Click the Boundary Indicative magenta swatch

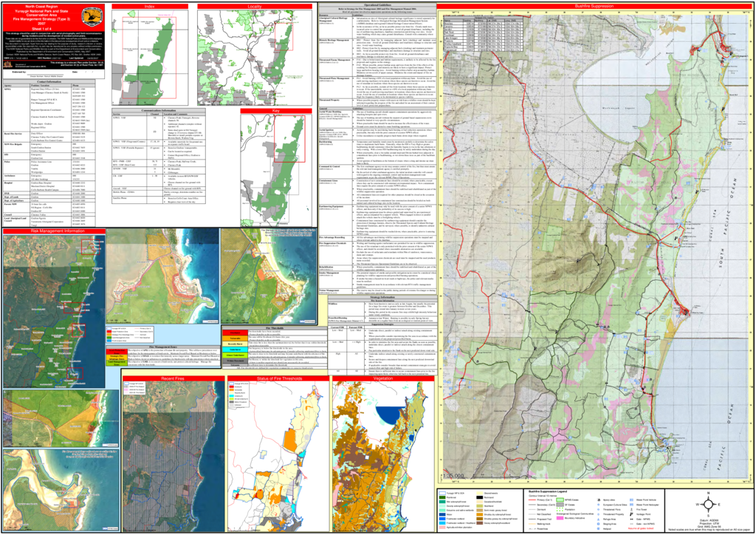click(x=560, y=518)
